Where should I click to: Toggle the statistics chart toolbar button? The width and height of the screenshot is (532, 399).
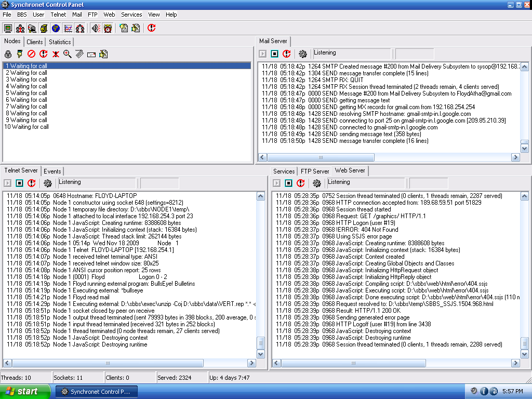pos(68,28)
